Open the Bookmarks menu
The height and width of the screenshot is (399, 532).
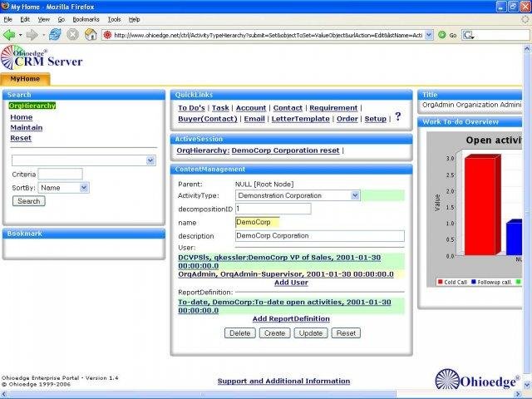click(x=86, y=20)
